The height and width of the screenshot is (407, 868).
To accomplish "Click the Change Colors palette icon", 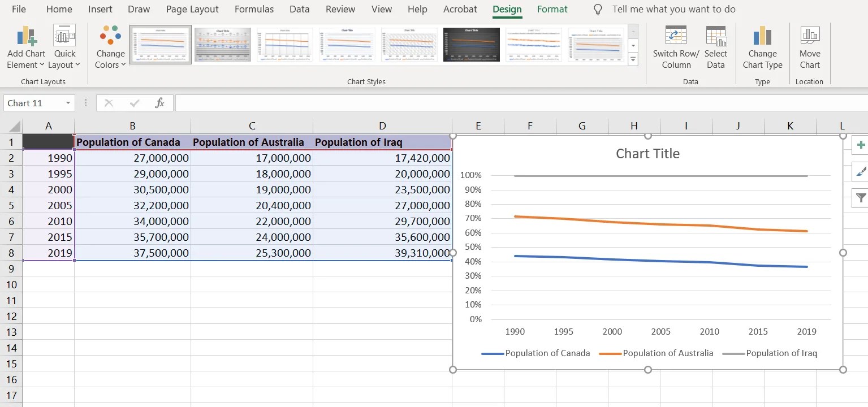I will click(x=110, y=35).
